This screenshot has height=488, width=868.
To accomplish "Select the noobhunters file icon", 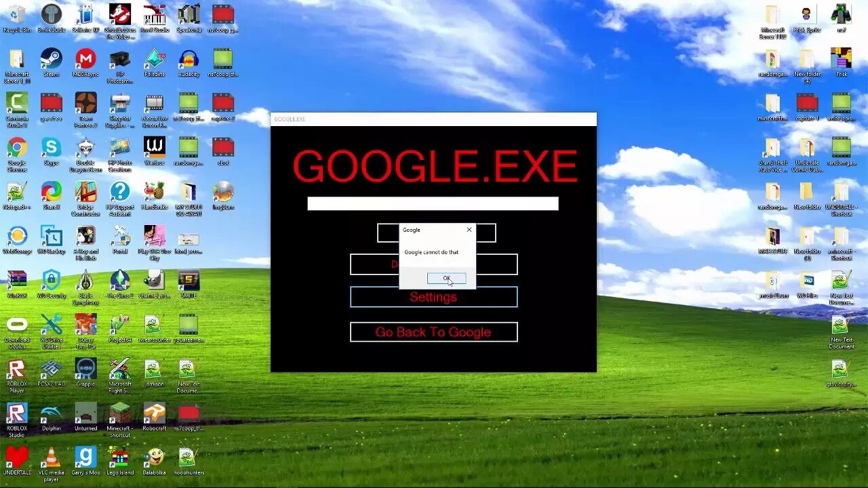I will click(189, 461).
